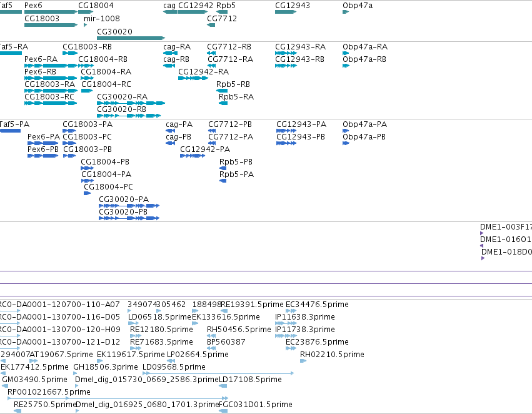
Task: Select the Rpb5 gene label
Action: coord(226,6)
